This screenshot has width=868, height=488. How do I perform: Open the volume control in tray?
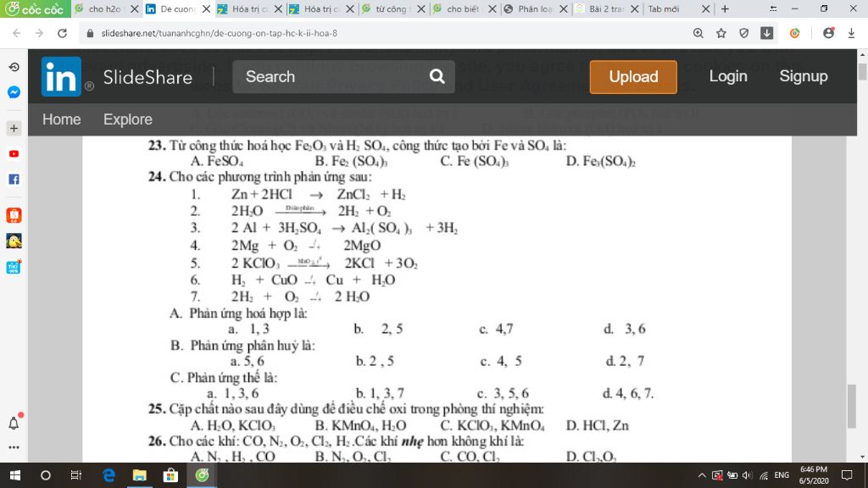coord(748,475)
